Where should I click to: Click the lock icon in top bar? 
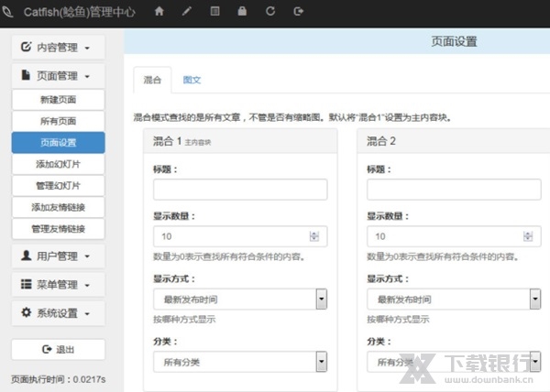(x=242, y=11)
